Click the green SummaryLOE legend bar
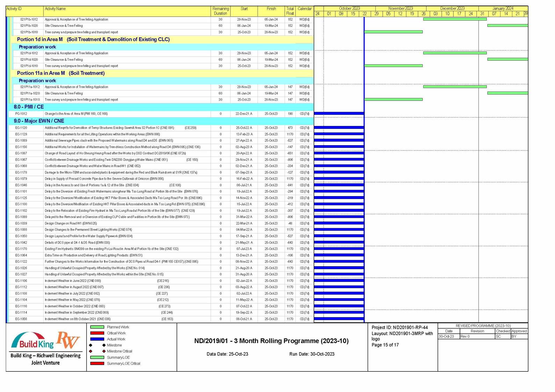The image size is (555, 392). pos(97,357)
